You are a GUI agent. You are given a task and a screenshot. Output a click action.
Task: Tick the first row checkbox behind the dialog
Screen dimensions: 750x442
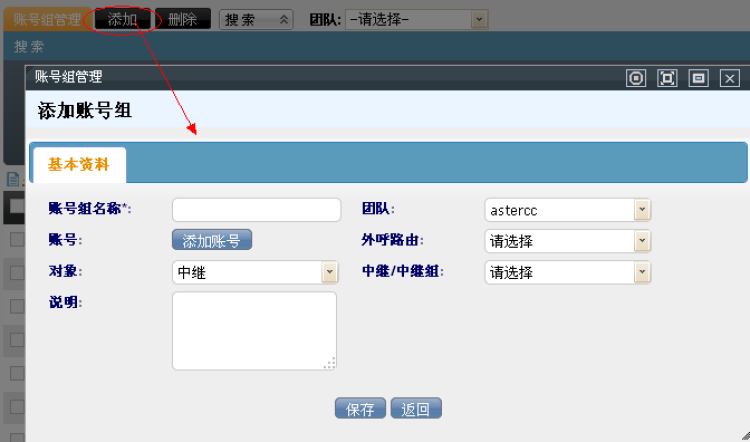(x=16, y=240)
